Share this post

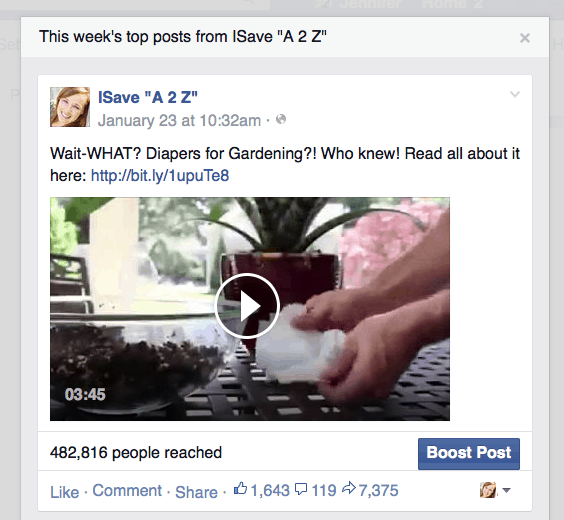coord(196,492)
